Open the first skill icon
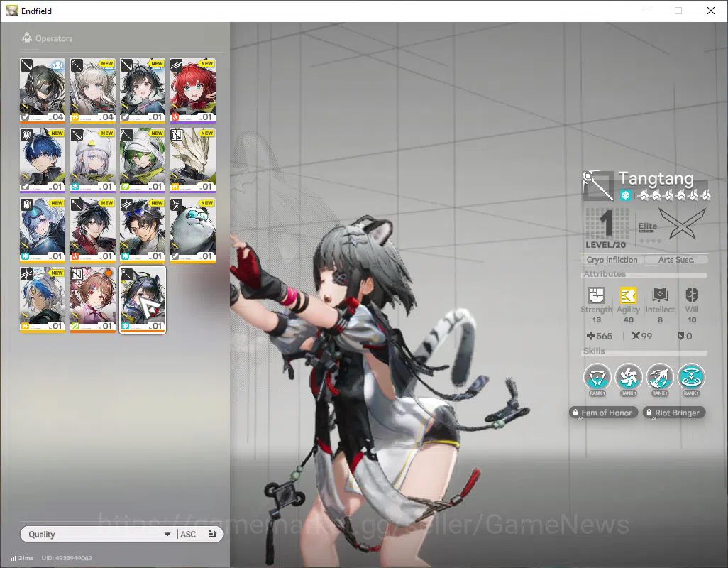The width and height of the screenshot is (728, 568). coord(597,377)
